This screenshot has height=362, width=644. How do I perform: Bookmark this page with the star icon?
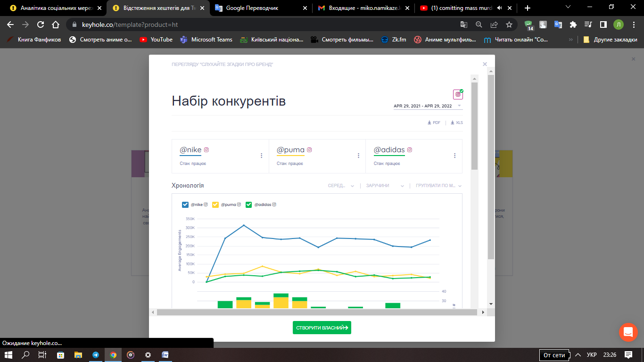click(509, 25)
